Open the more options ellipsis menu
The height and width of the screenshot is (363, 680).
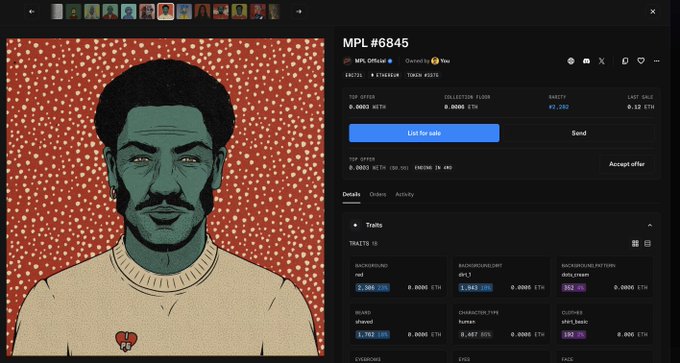[656, 61]
